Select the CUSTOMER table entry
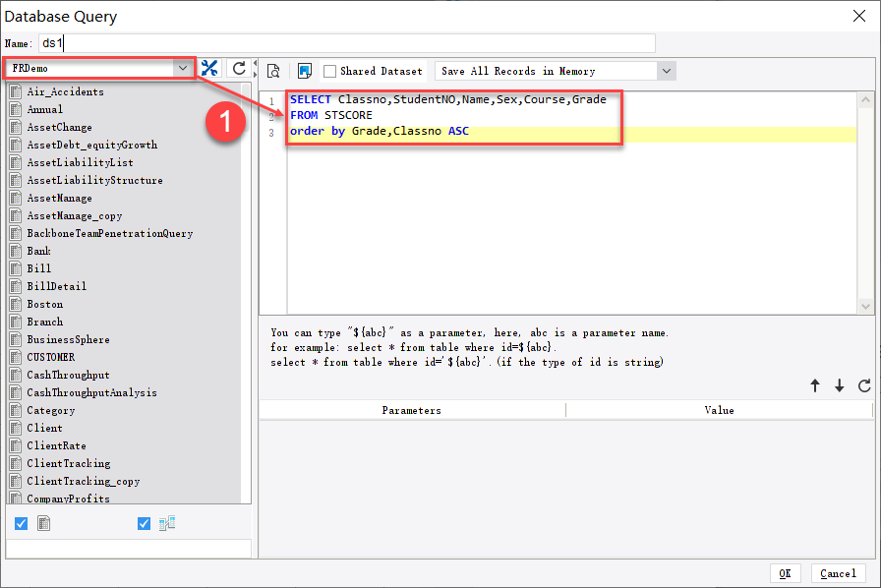Viewport: 881px width, 588px height. tap(54, 356)
